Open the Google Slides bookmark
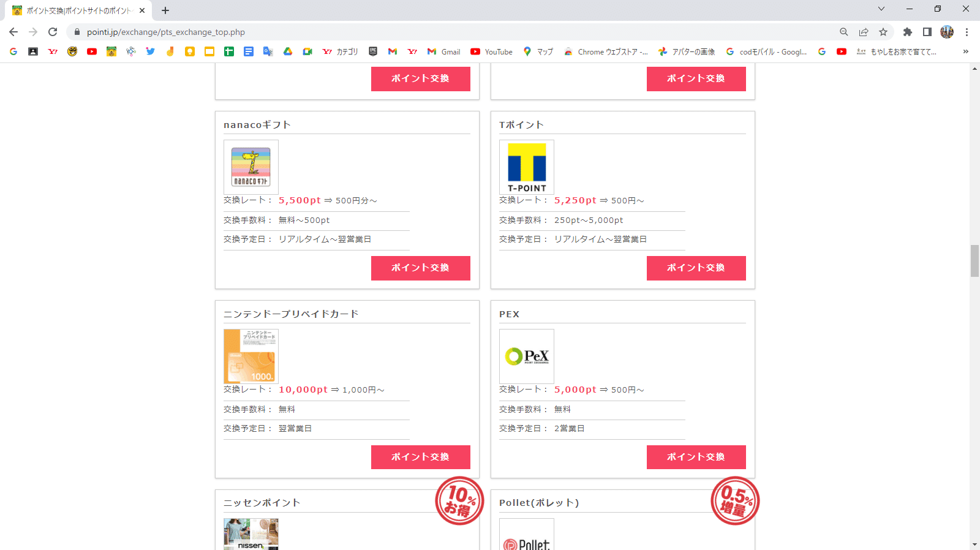Screen dimensions: 980x550 tap(209, 51)
